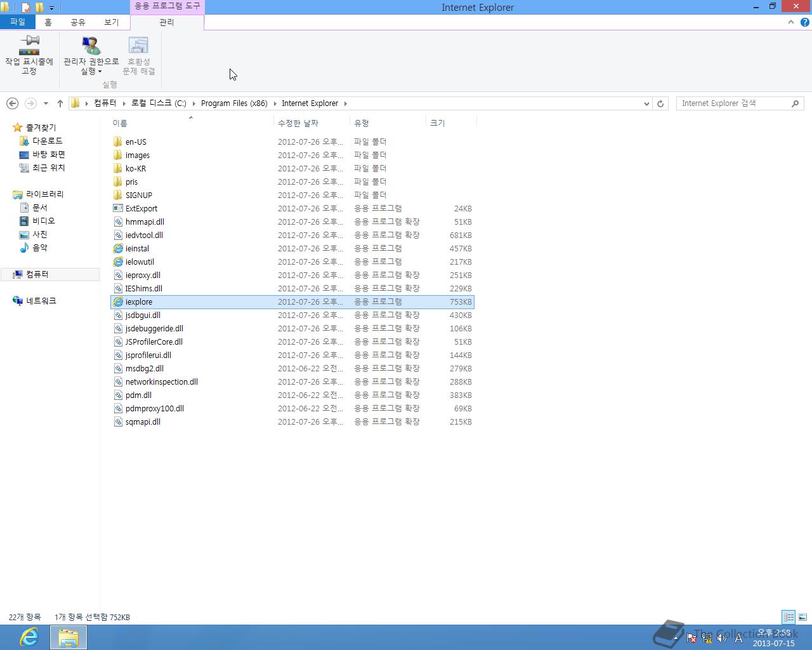Click the 응용 프로그램 도구 contextual tab header
The image size is (812, 650).
pos(167,6)
